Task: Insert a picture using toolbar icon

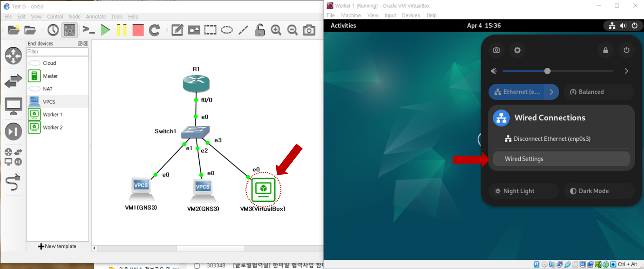Action: [194, 30]
